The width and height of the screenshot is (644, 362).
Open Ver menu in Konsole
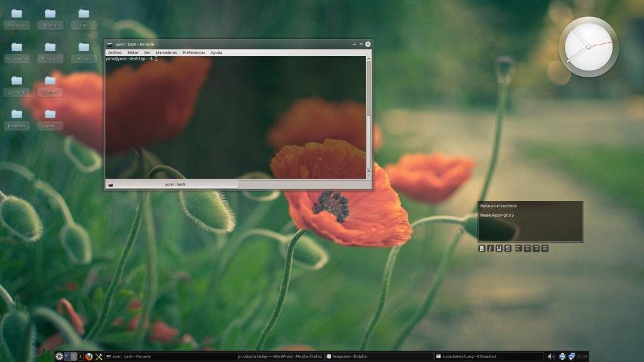(147, 53)
